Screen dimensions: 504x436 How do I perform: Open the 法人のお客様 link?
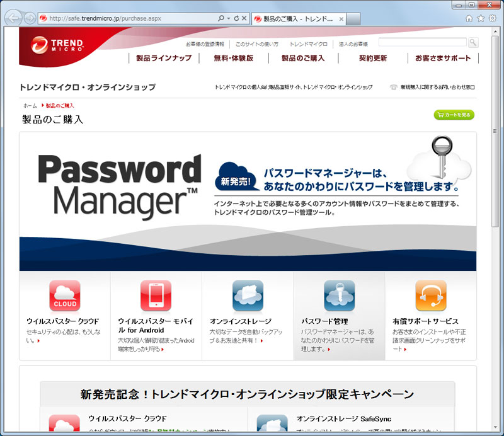(353, 44)
